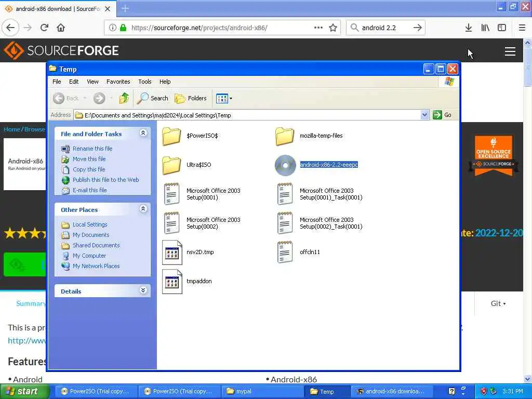Open the $PowerISO$ folder icon

(x=171, y=136)
